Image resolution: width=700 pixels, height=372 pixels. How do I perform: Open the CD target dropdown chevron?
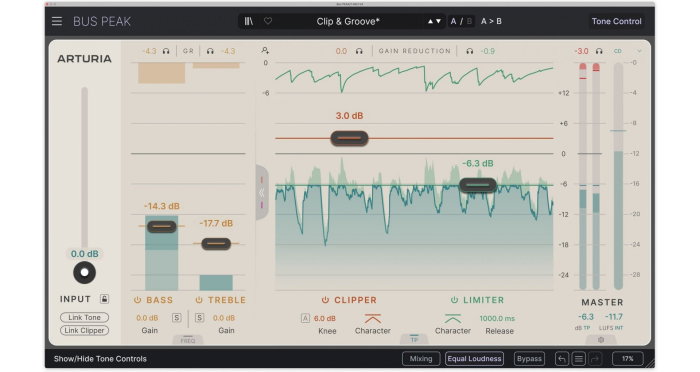tap(639, 51)
